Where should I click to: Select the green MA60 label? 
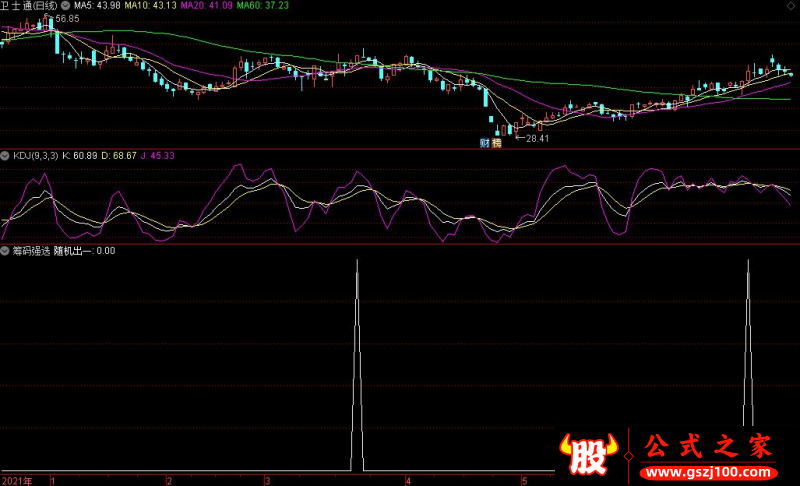coord(264,5)
